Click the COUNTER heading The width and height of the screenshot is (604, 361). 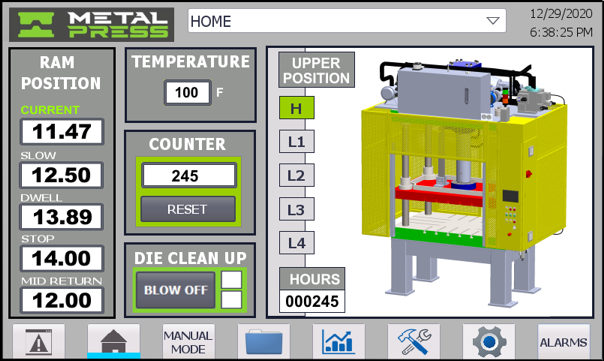click(x=187, y=144)
